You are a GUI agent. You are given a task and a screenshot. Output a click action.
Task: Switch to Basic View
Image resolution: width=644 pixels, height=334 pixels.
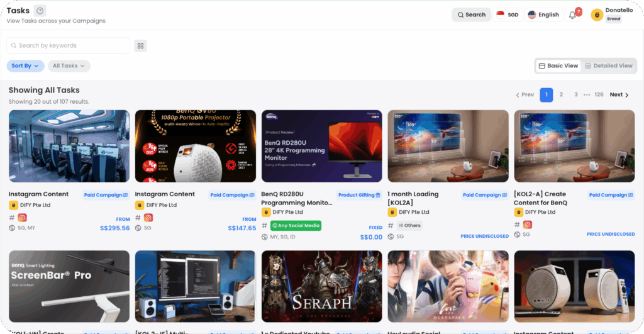[558, 66]
